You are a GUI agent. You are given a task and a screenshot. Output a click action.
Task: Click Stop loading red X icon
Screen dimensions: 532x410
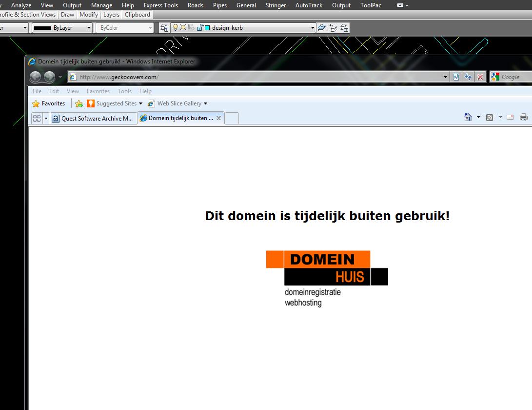[480, 77]
